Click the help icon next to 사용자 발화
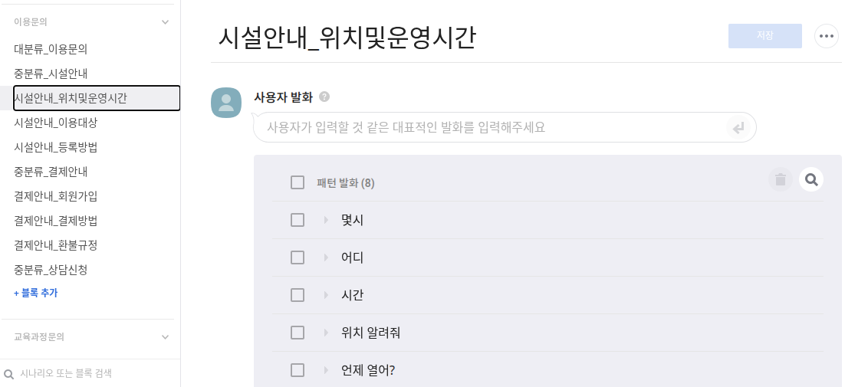This screenshot has height=387, width=868. click(x=324, y=97)
